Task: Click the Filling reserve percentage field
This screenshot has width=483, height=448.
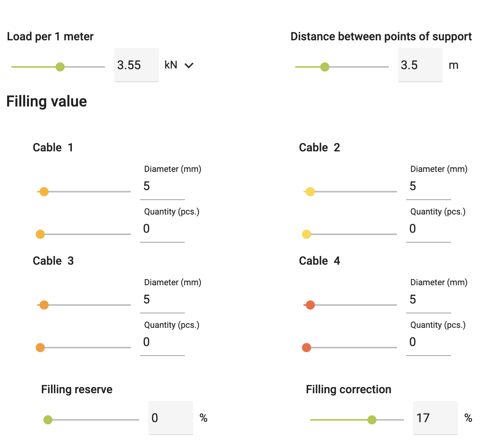Action: click(170, 418)
